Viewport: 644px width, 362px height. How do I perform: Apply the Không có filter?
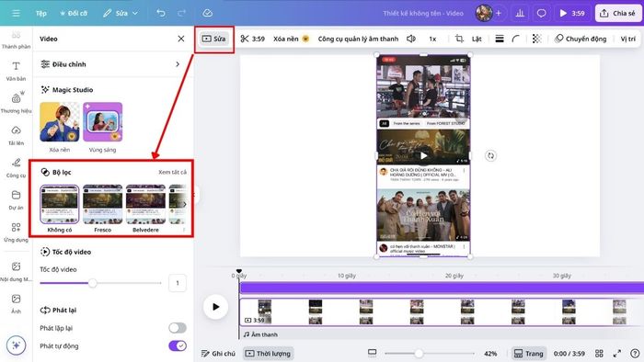coord(60,204)
